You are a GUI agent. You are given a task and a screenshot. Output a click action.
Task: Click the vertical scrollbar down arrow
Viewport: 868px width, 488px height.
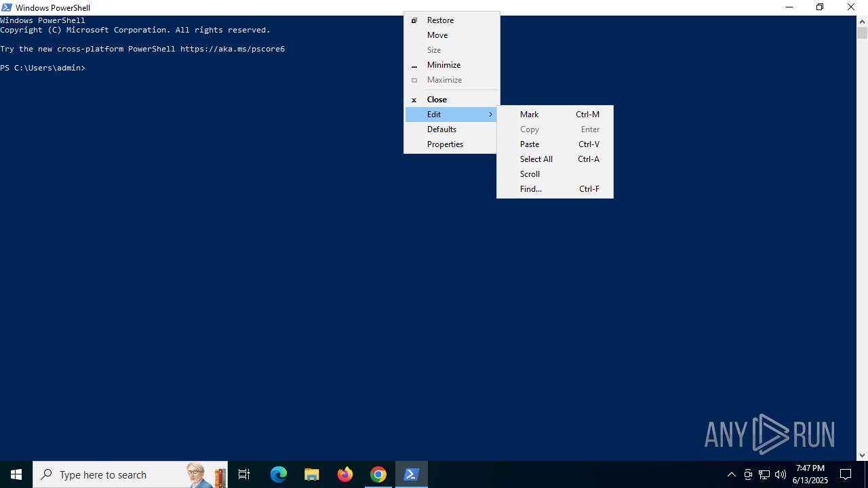[862, 455]
